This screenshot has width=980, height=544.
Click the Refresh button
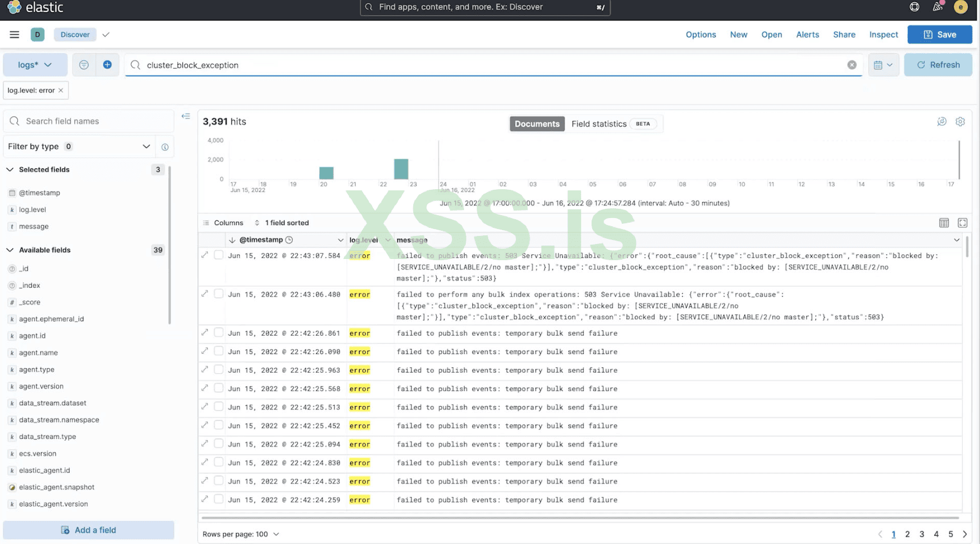(938, 65)
